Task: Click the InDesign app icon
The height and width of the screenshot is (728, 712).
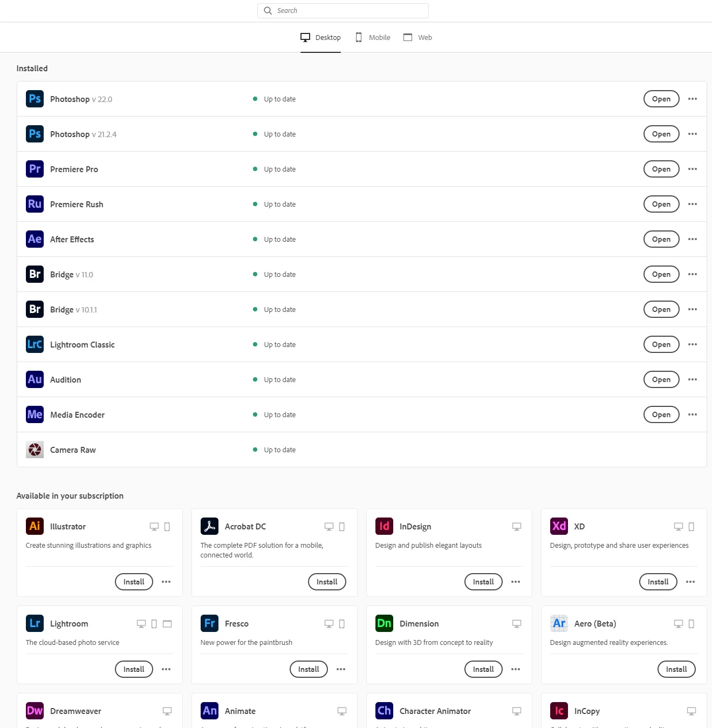Action: tap(384, 526)
